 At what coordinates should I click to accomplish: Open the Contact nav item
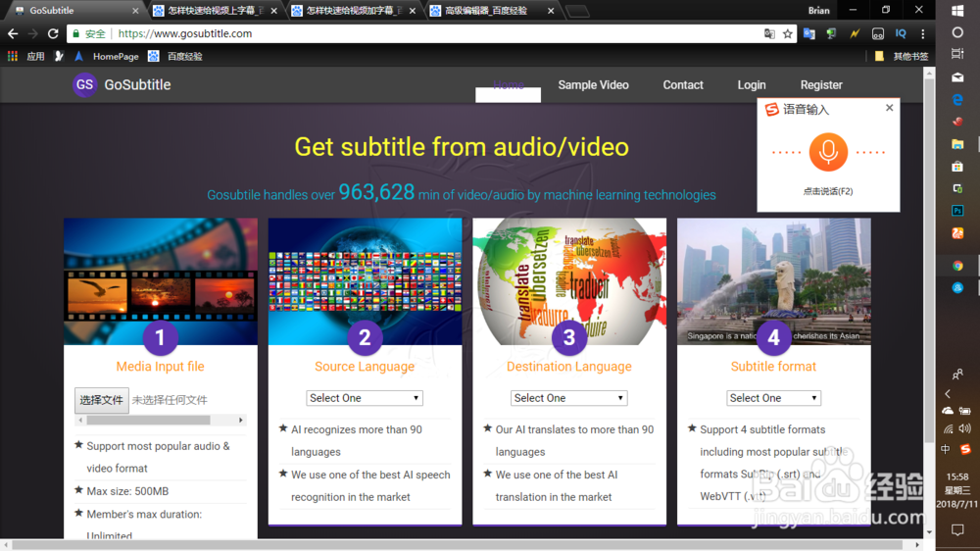(x=683, y=85)
